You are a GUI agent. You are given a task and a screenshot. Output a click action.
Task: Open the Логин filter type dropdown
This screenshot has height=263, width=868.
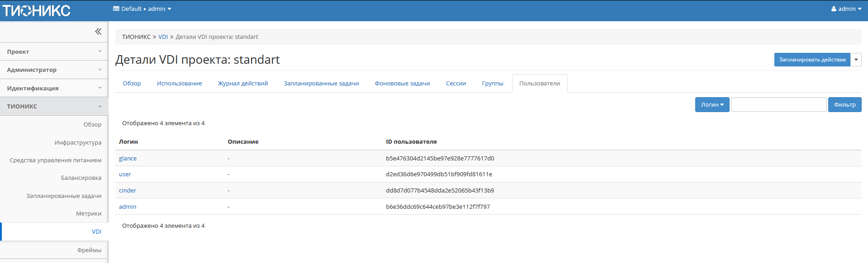click(x=712, y=105)
